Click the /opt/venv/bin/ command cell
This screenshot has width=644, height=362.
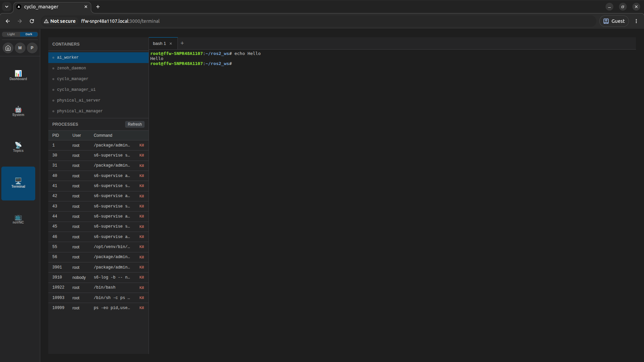coord(112,247)
